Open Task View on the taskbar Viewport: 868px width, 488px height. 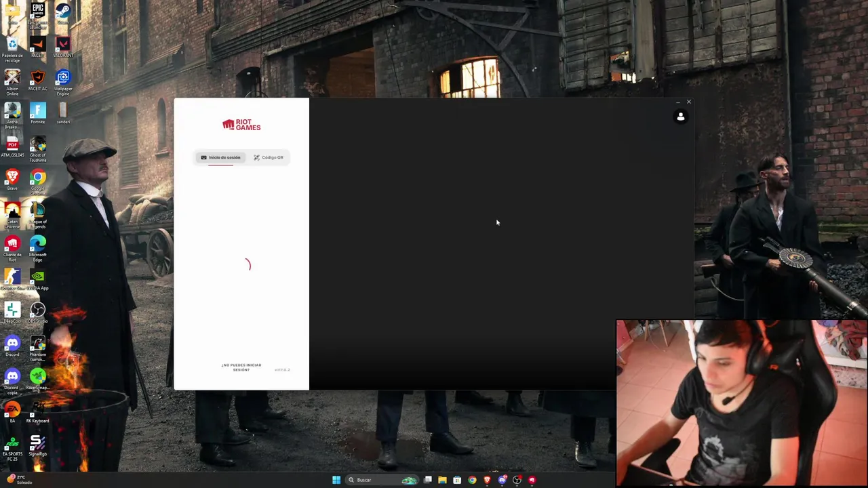(x=428, y=480)
